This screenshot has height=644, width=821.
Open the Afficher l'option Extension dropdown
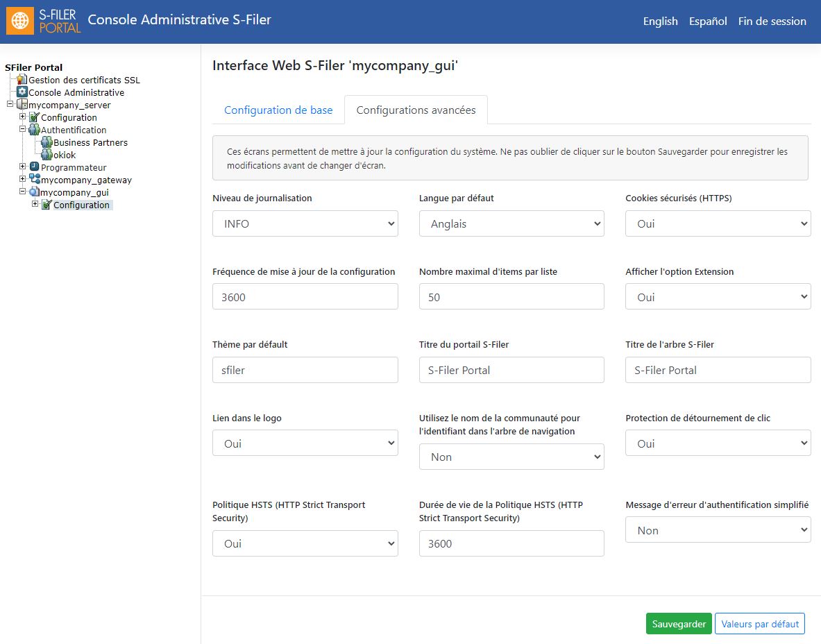click(718, 297)
